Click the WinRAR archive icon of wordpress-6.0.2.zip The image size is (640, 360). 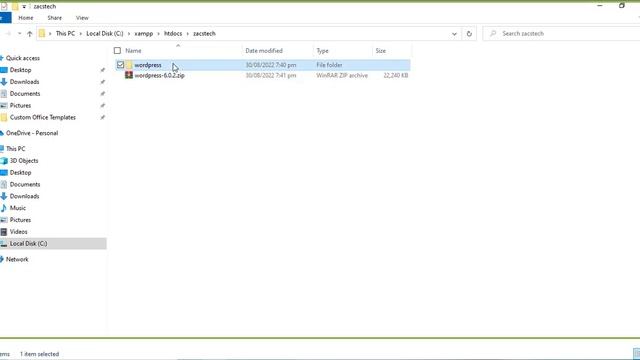(129, 75)
